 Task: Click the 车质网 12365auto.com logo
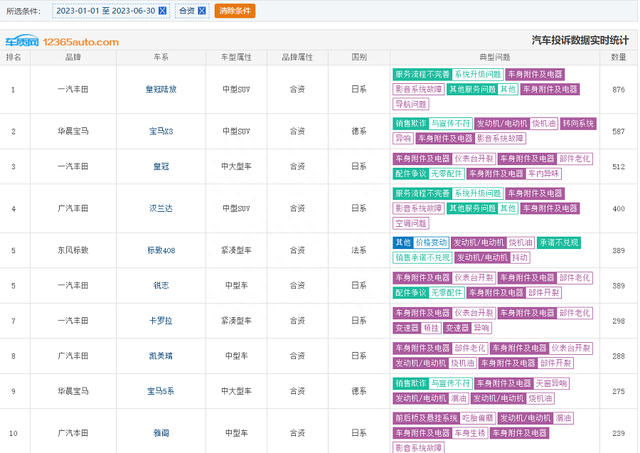pyautogui.click(x=60, y=42)
